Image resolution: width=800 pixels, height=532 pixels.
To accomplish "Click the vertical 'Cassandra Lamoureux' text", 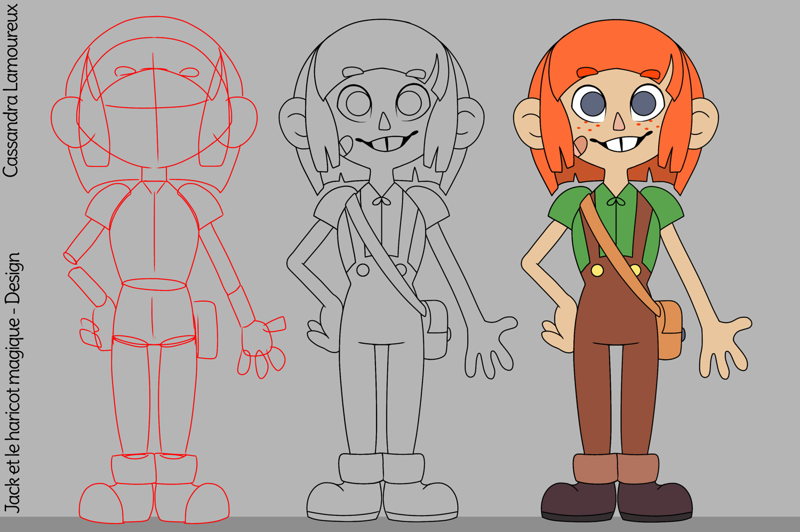I will pyautogui.click(x=11, y=91).
